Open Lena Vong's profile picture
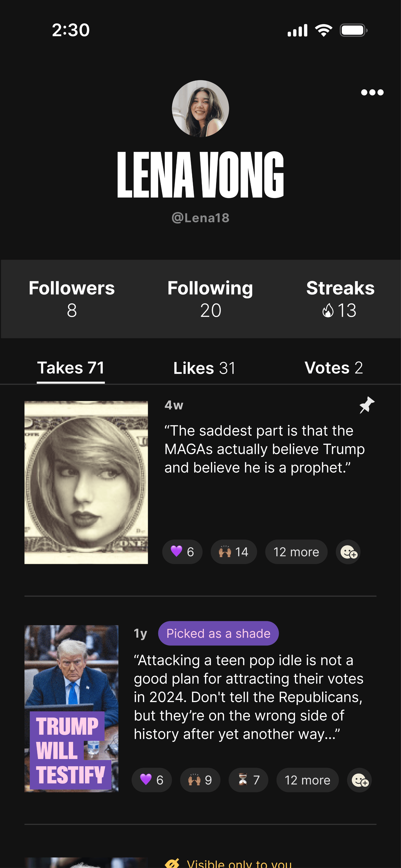 [200, 108]
